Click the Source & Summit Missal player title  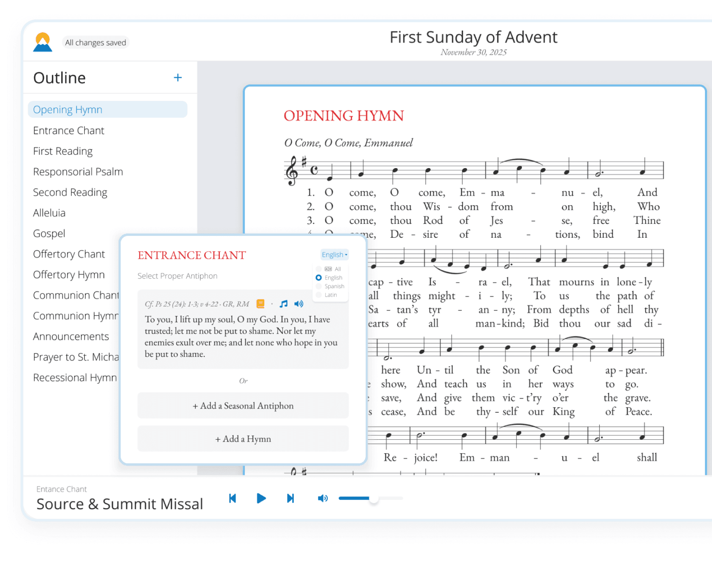click(120, 504)
